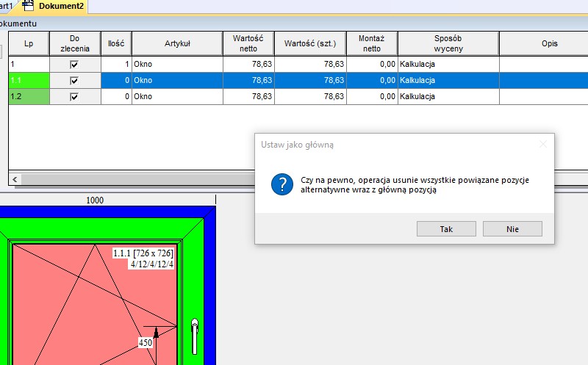The image size is (588, 365).
Task: Click Montaż netto 0,00 in row 1.2
Action: (x=372, y=96)
